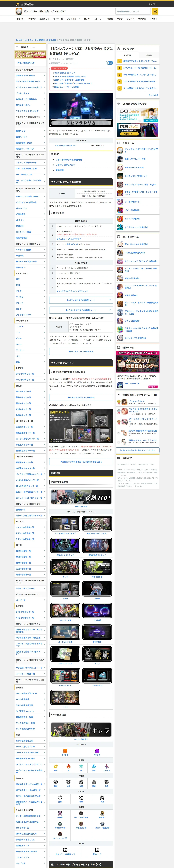The image size is (174, 868).
Task: Click リセマラのやり方と必要時間 button
Action: 81,398
